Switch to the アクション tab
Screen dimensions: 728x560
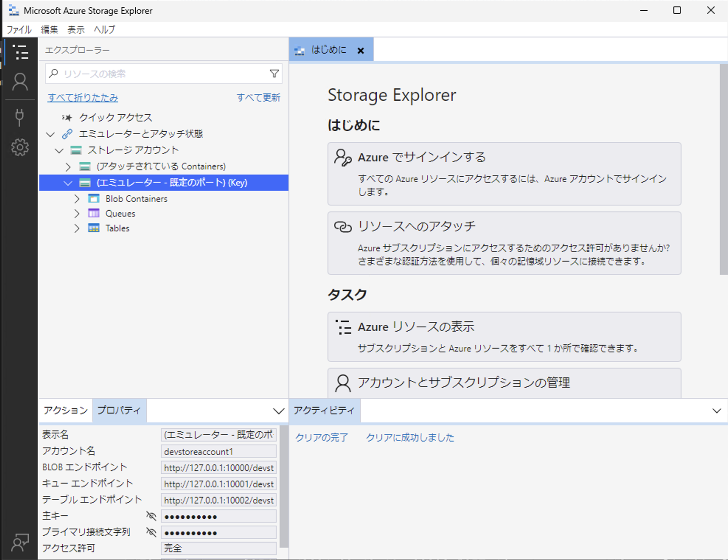[x=66, y=410]
